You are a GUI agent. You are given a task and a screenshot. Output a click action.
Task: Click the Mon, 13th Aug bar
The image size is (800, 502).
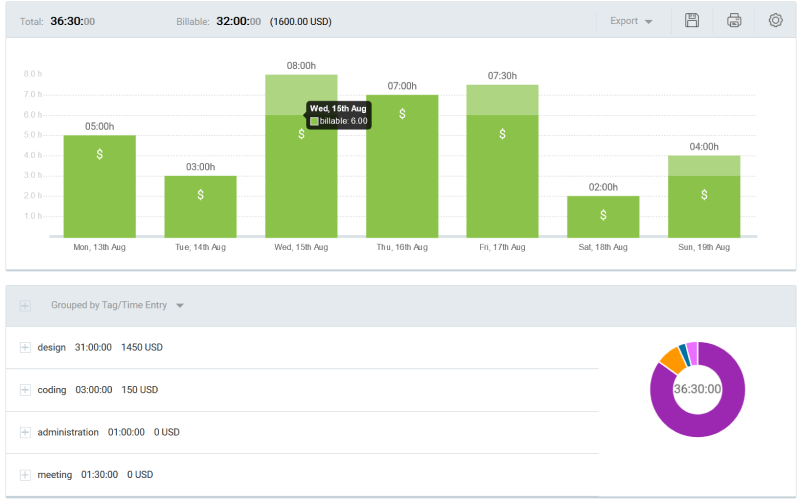point(99,186)
